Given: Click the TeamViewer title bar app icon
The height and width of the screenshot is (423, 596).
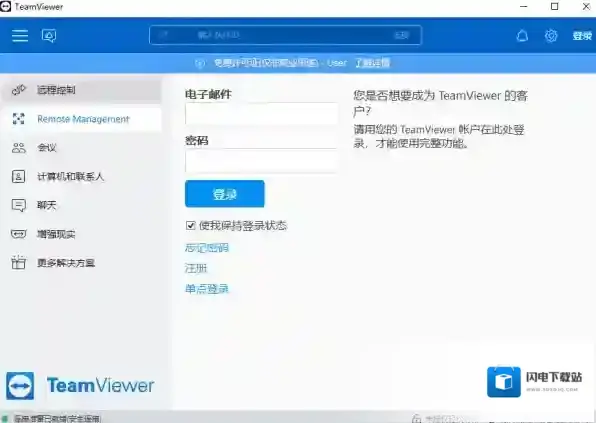Looking at the screenshot, I should click(6, 7).
